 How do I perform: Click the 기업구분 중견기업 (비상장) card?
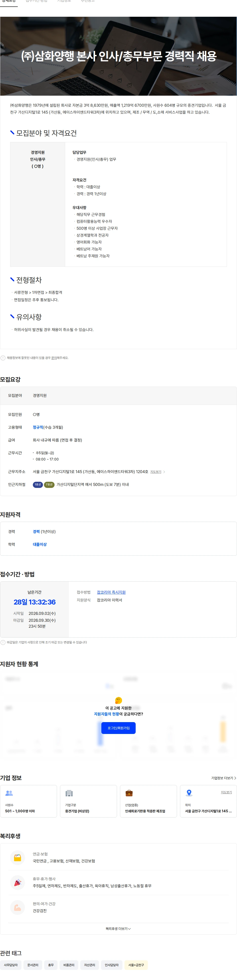[88, 801]
